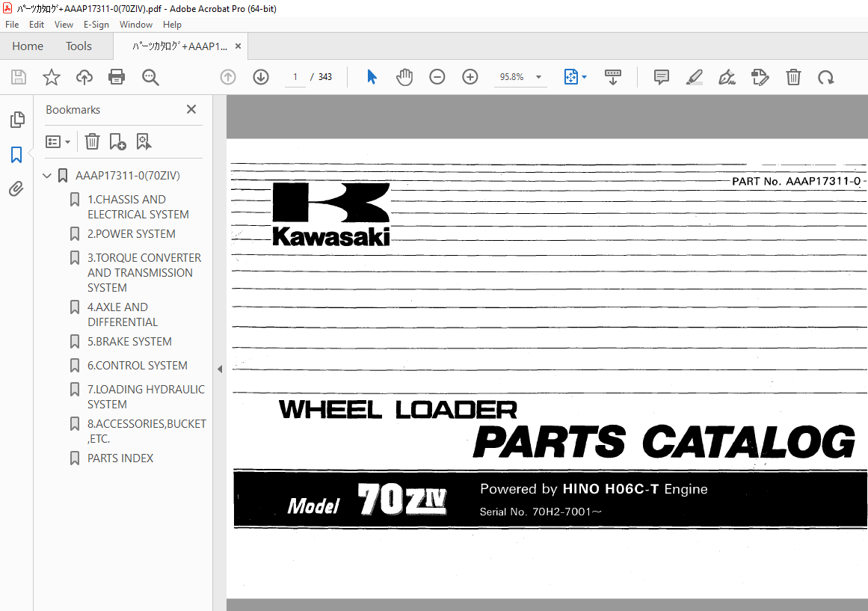The image size is (868, 611).
Task: Go to next page arrow
Action: (261, 77)
